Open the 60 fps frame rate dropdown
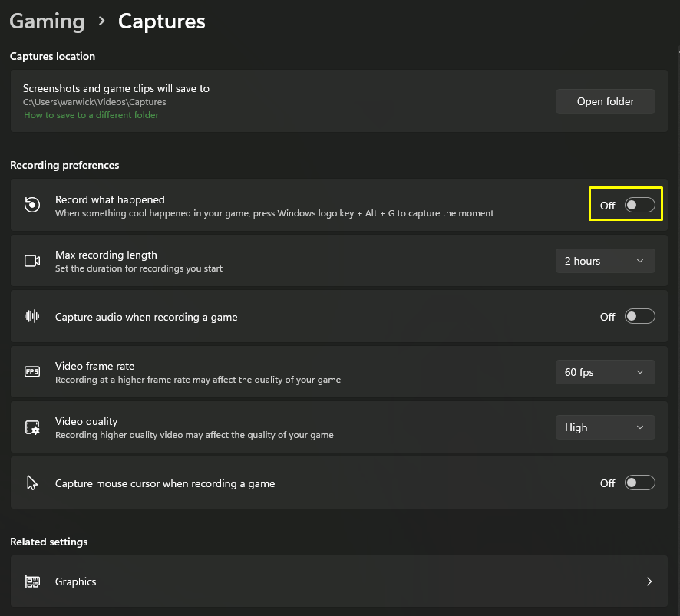The image size is (680, 616). point(605,372)
